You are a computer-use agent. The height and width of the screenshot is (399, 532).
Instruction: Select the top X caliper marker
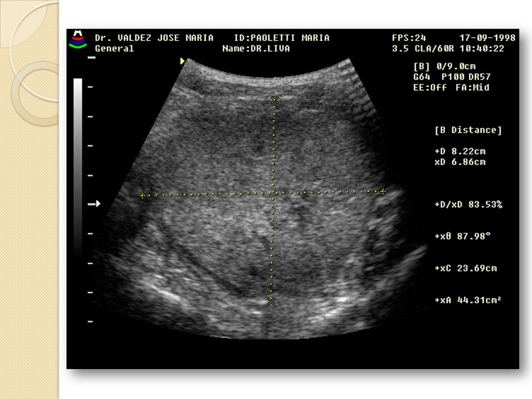coord(275,100)
